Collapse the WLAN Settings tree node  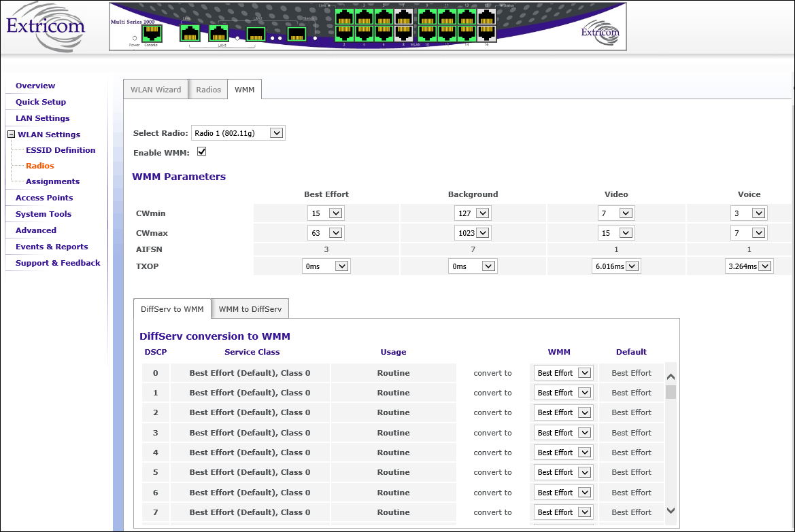[11, 135]
